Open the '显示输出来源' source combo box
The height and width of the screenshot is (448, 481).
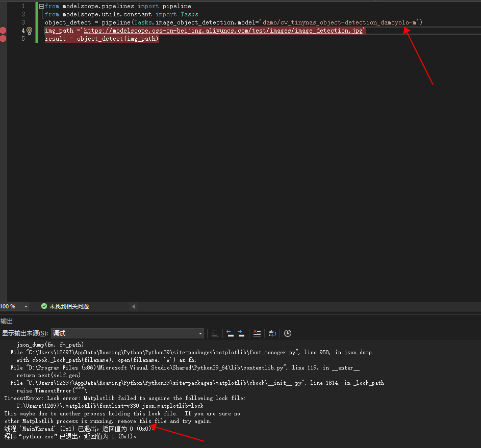click(x=128, y=333)
